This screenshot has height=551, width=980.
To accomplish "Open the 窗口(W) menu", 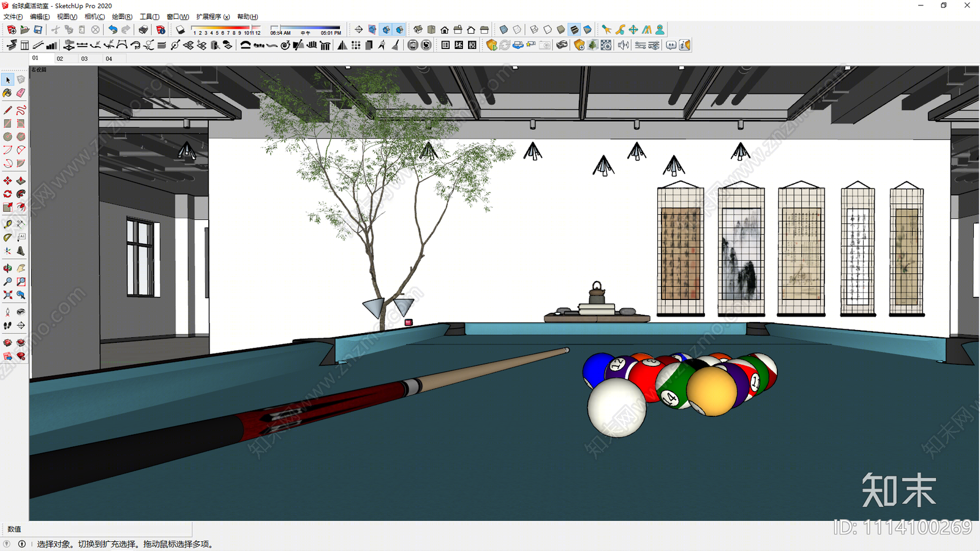I will (178, 17).
